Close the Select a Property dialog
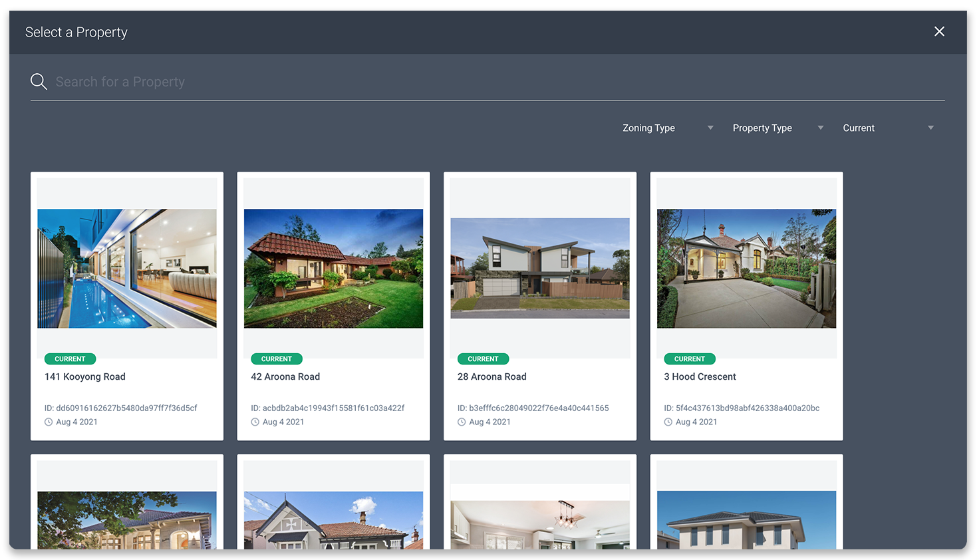Screen dimensions: 977x560 pos(939,31)
